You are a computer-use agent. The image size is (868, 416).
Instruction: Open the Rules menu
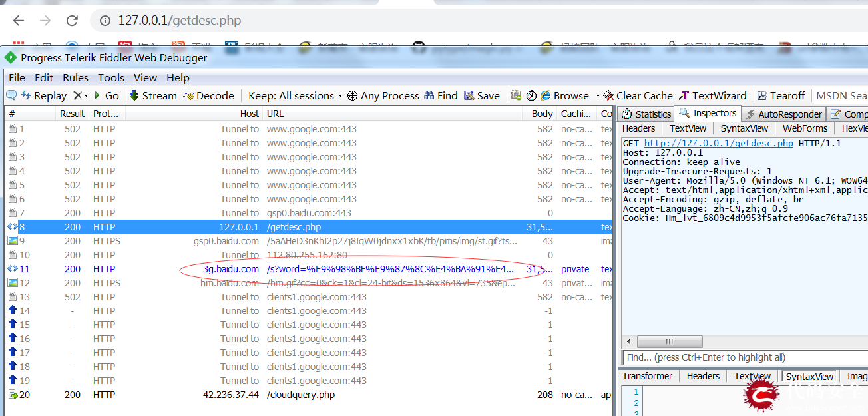pos(75,77)
